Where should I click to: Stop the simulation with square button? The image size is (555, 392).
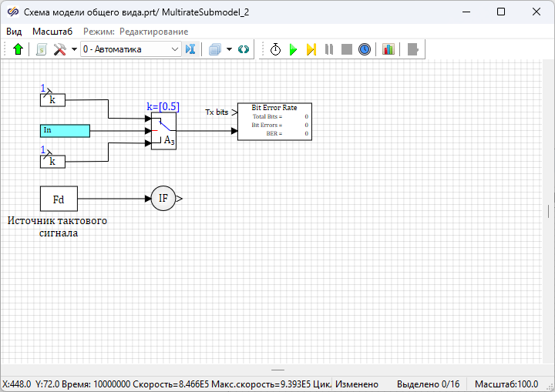(347, 49)
